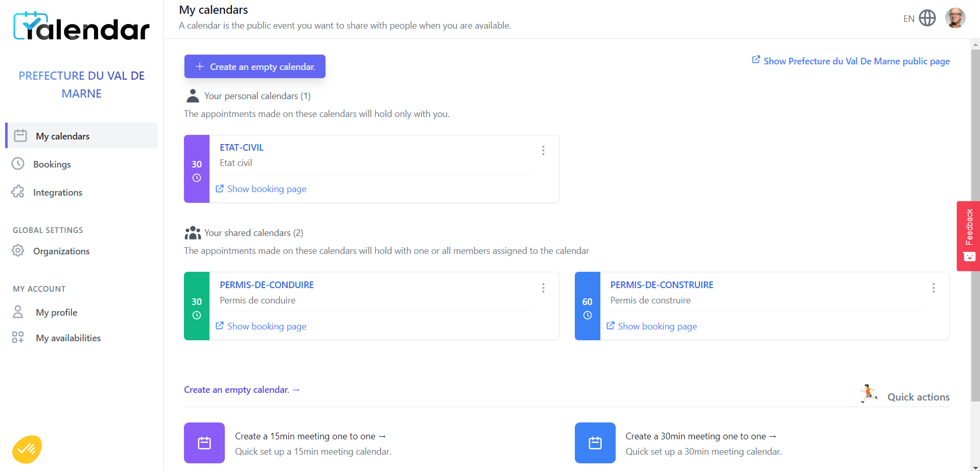The width and height of the screenshot is (980, 471).
Task: Open Show Prefecture du Val De Marne public page
Action: pyautogui.click(x=856, y=61)
